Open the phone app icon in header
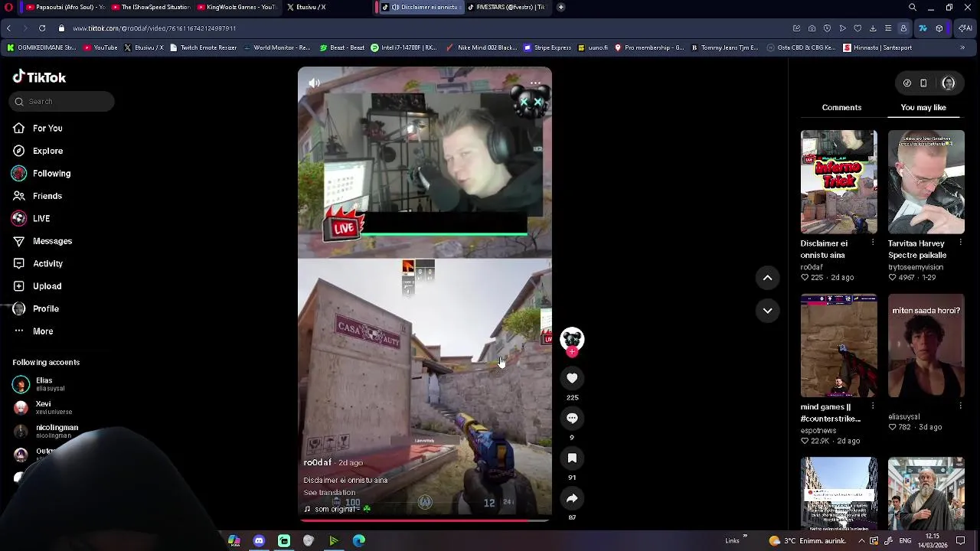The height and width of the screenshot is (551, 980). click(923, 83)
